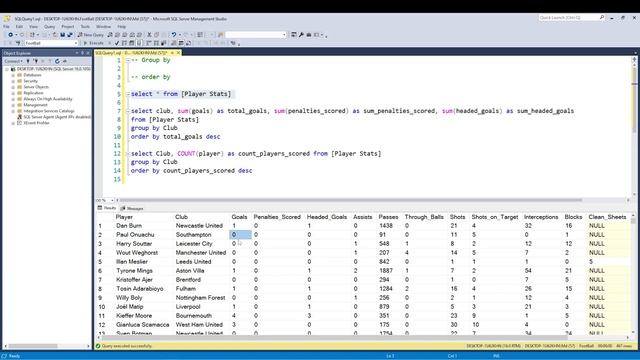Click the Object Explorer horizontal scrollbar

(46, 346)
